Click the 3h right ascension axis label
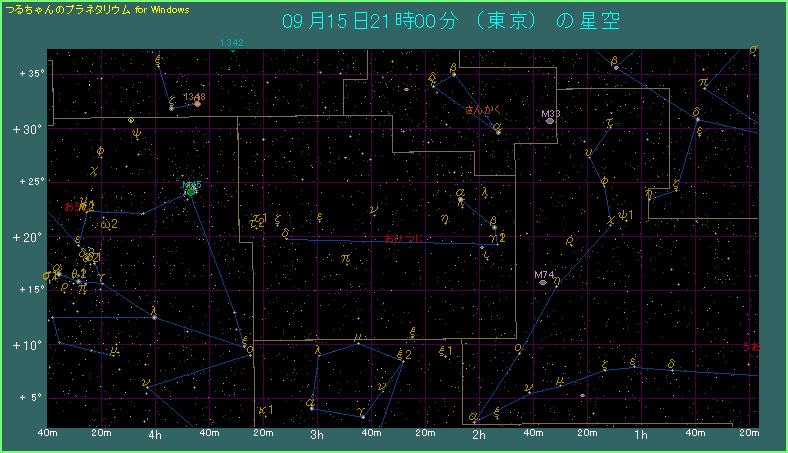The width and height of the screenshot is (788, 453). (x=316, y=436)
